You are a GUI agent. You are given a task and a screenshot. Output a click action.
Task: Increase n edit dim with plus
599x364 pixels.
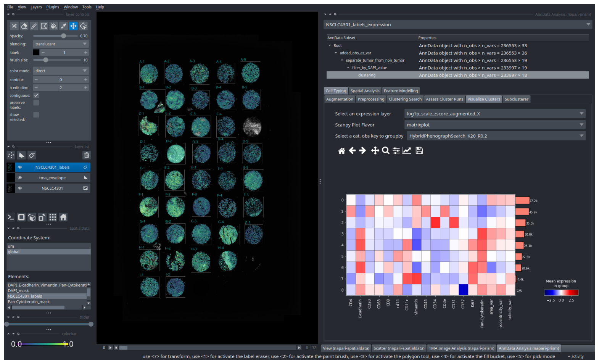click(x=85, y=88)
